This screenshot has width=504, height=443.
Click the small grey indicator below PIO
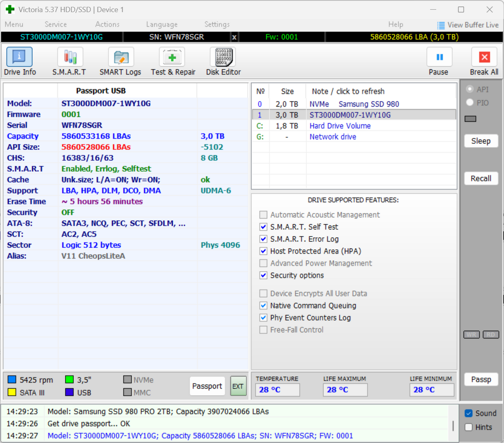[x=470, y=119]
